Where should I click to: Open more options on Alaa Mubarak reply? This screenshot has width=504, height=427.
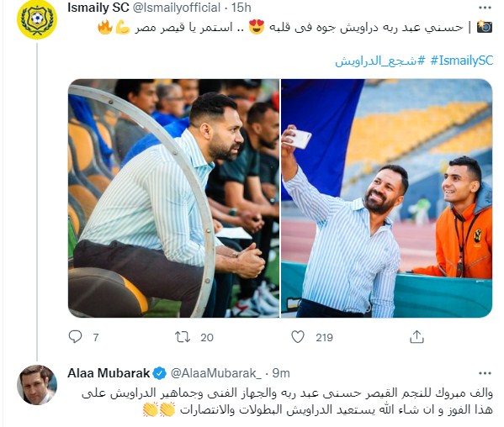[x=485, y=373]
